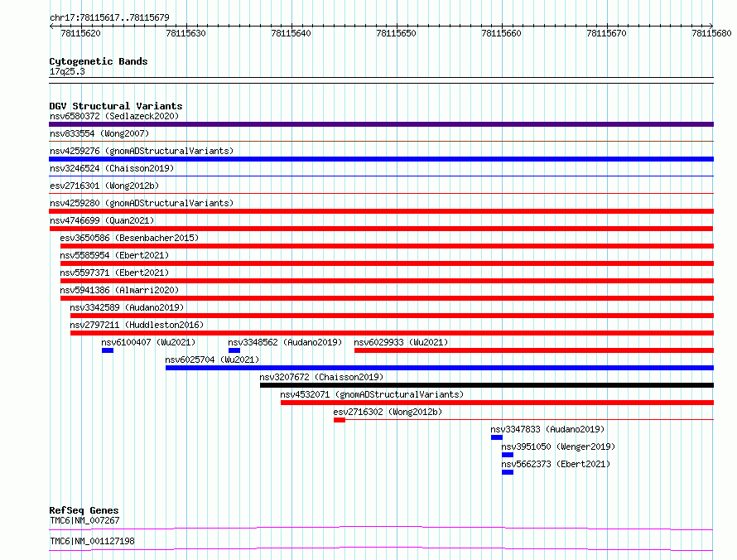The width and height of the screenshot is (737, 560).
Task: Select the TMC6|NM_007267 gene label
Action: (x=84, y=520)
